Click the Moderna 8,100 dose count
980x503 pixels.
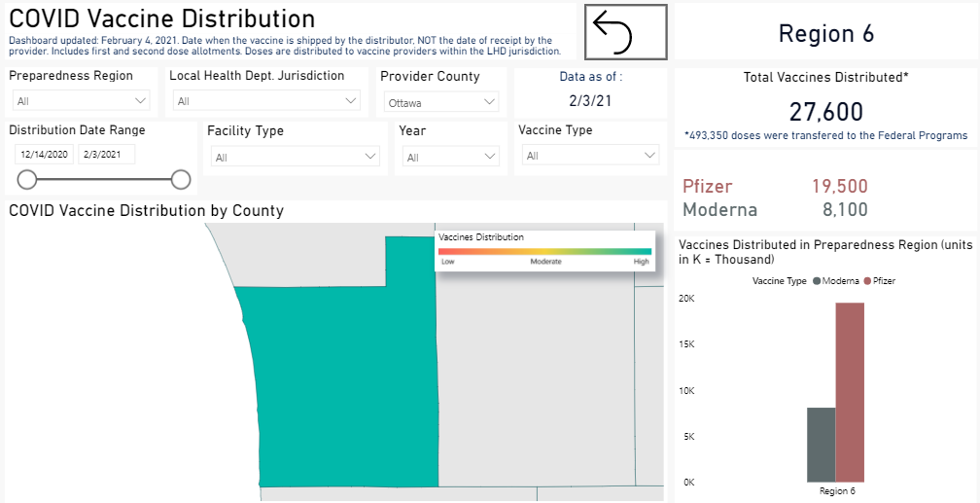(x=845, y=209)
